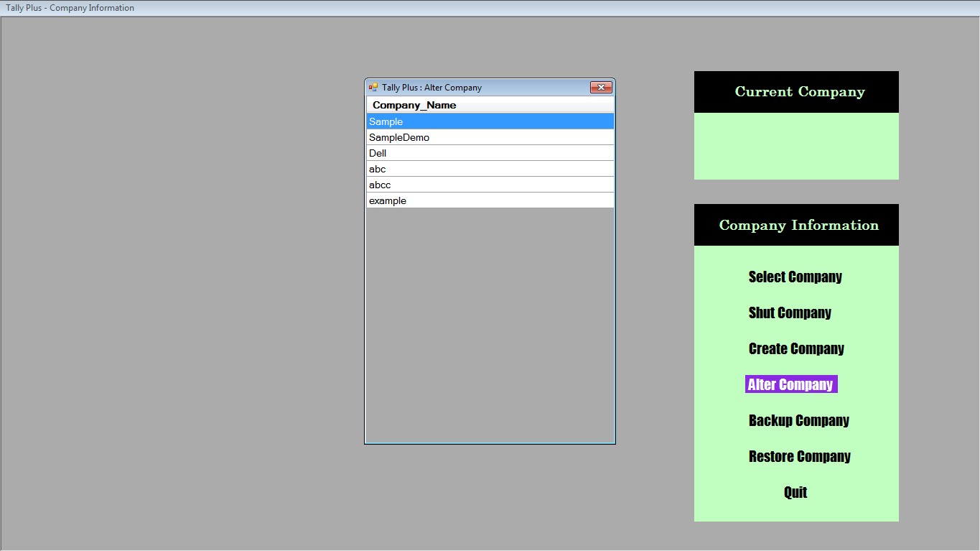Choose the Restore Company option
This screenshot has width=980, height=551.
(800, 456)
